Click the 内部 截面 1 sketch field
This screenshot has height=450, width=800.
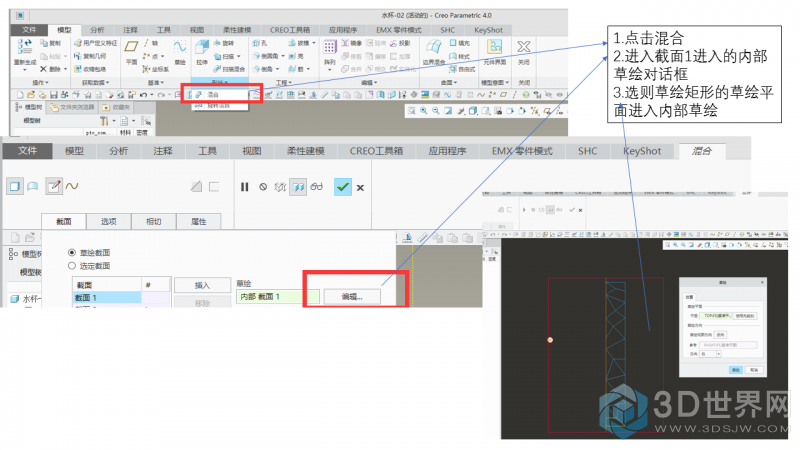click(x=278, y=296)
